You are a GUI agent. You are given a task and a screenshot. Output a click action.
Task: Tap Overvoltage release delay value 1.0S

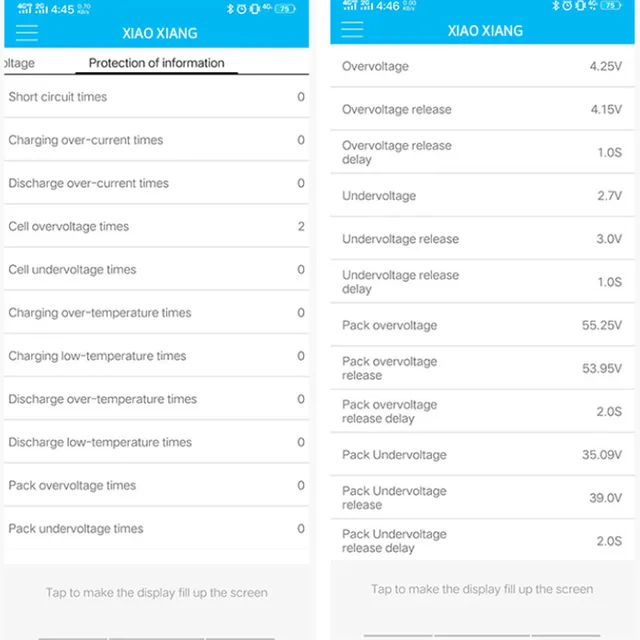point(609,153)
